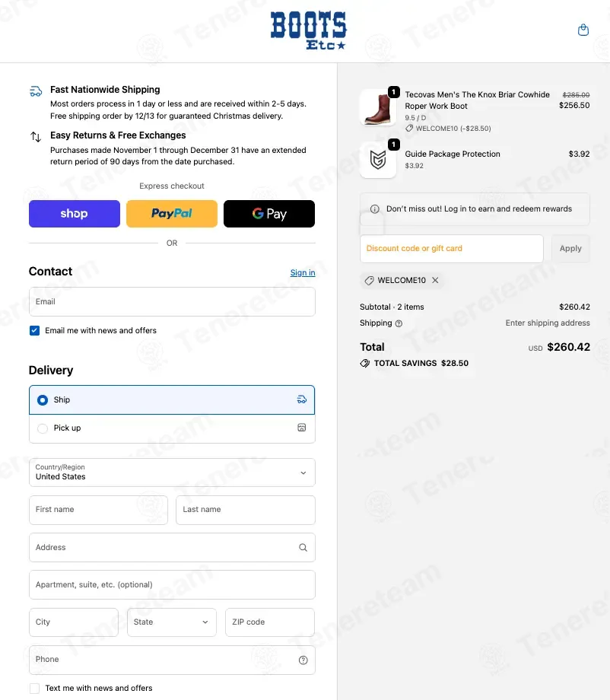Click the Guide Package Protection shield icon
The image size is (610, 700).
(x=377, y=160)
